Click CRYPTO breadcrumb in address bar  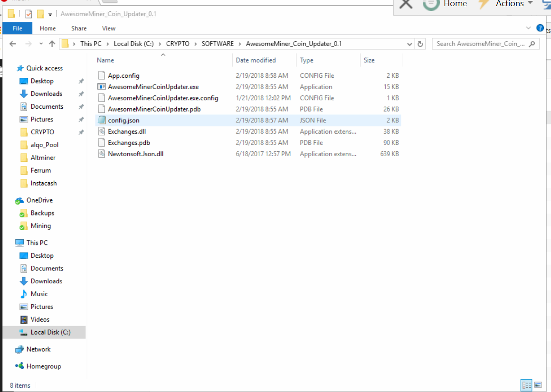[x=178, y=44]
